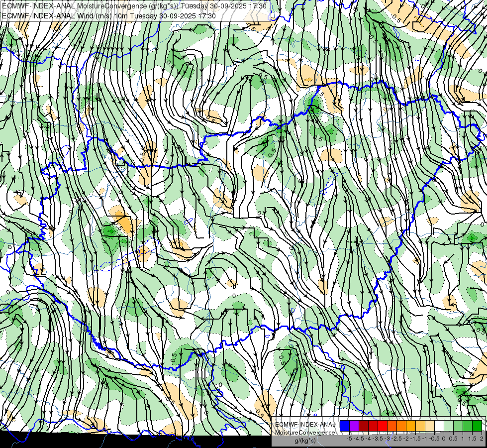
Task: Select the ECMWF-INDEX-ANAL label in the legend
Action: click(x=305, y=425)
